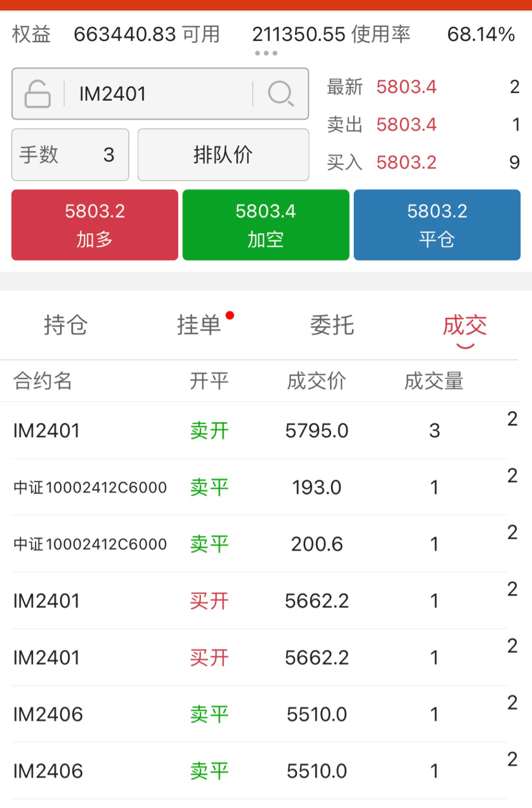Tap the 权益 equity value 663440.83
Viewport: 532px width, 808px height.
pyautogui.click(x=125, y=34)
